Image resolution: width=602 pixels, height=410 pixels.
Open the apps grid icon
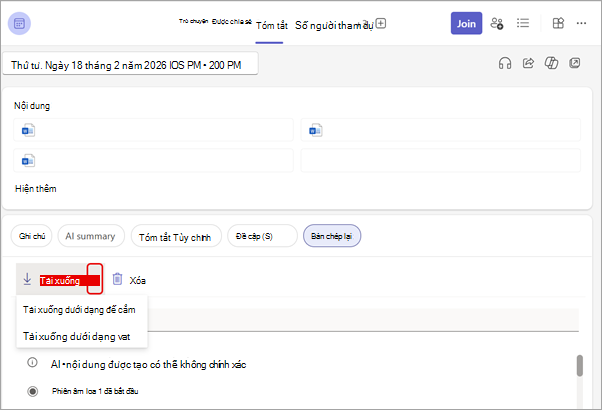[558, 23]
